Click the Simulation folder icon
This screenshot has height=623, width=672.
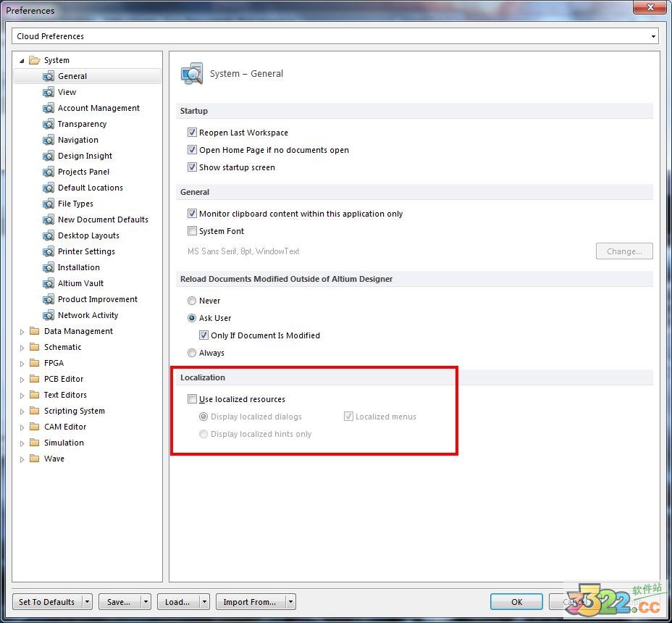pos(34,443)
